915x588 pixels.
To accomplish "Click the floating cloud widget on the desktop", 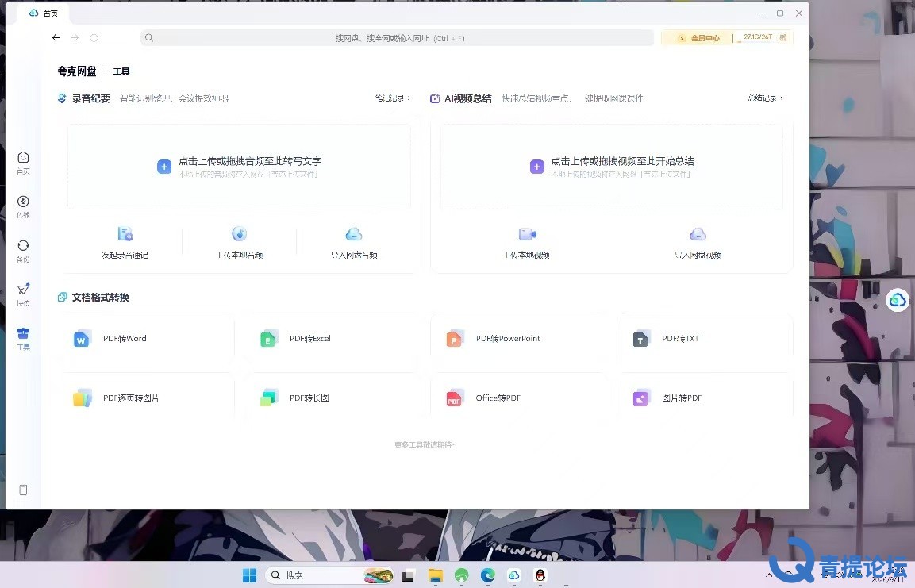I will point(898,301).
